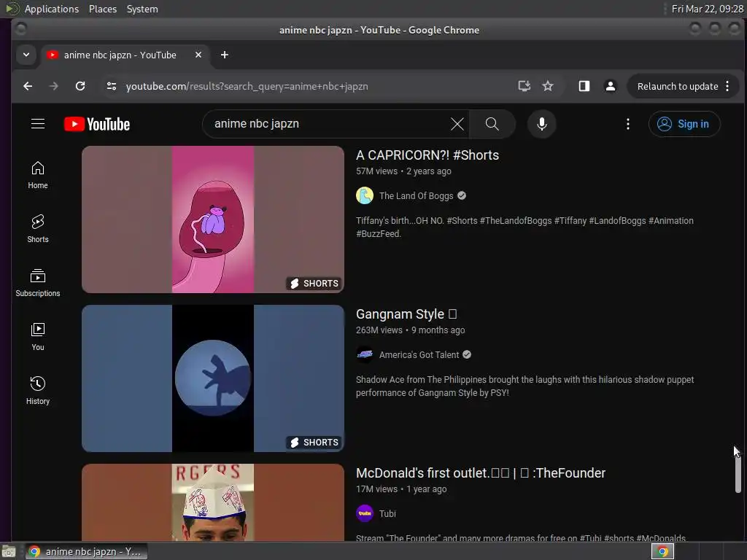
Task: Open Shorts in the sidebar
Action: pos(38,229)
